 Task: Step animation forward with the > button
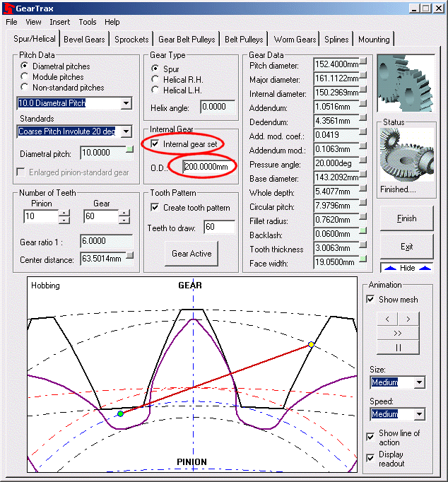[x=408, y=319]
